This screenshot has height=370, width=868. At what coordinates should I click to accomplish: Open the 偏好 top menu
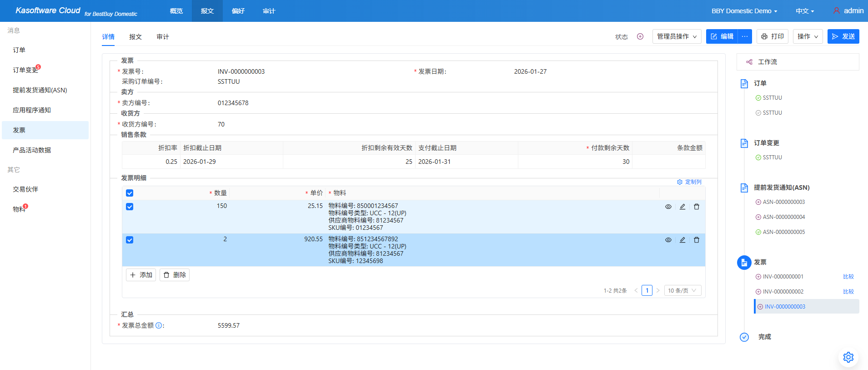click(x=238, y=11)
